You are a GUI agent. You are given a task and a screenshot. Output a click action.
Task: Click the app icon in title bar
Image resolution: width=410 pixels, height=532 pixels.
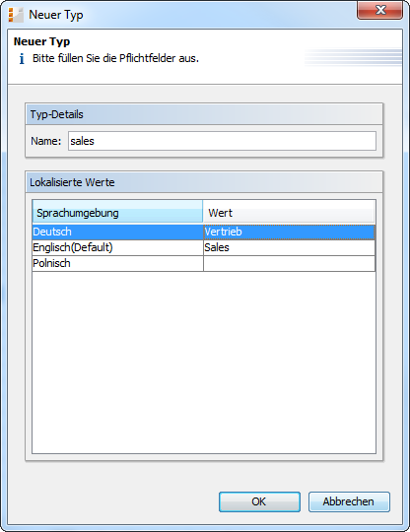click(16, 15)
